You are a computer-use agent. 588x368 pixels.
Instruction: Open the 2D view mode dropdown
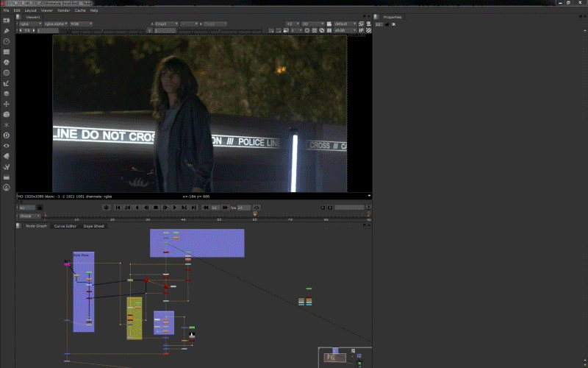click(x=313, y=24)
